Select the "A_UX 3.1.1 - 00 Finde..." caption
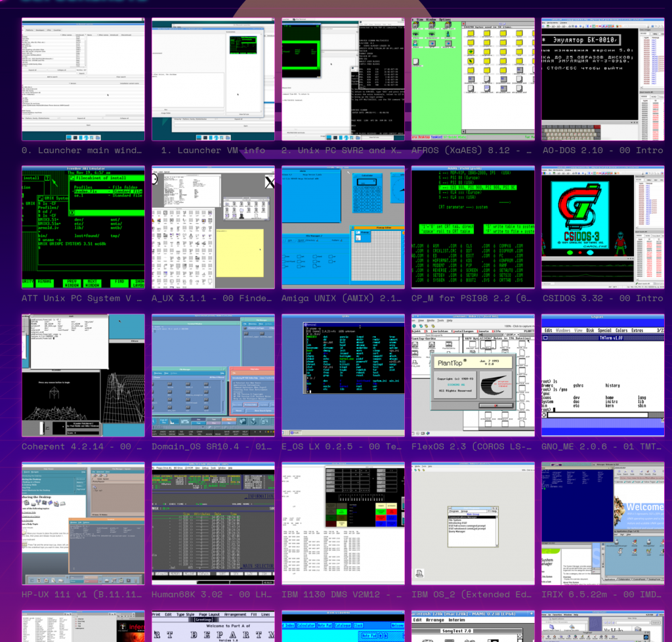Viewport: 672px width, 642px height. click(x=212, y=298)
